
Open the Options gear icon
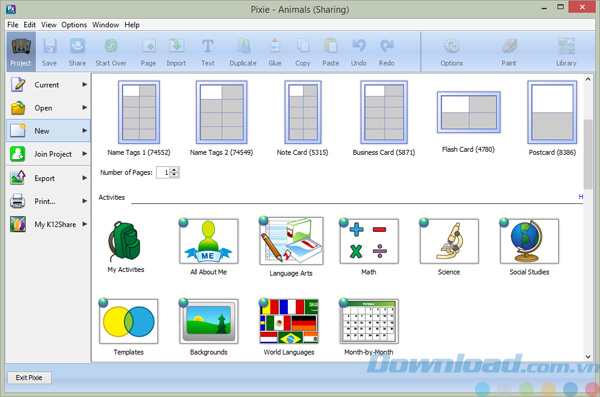pyautogui.click(x=452, y=52)
